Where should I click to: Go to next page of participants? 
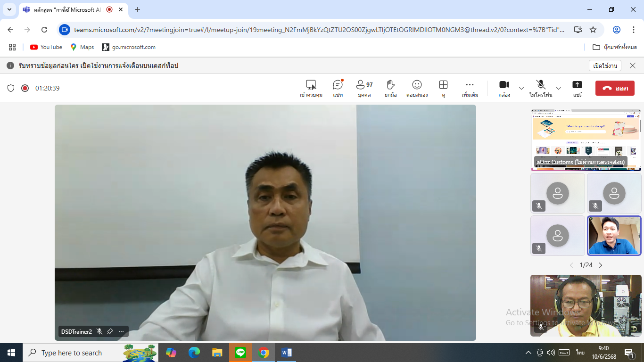601,265
